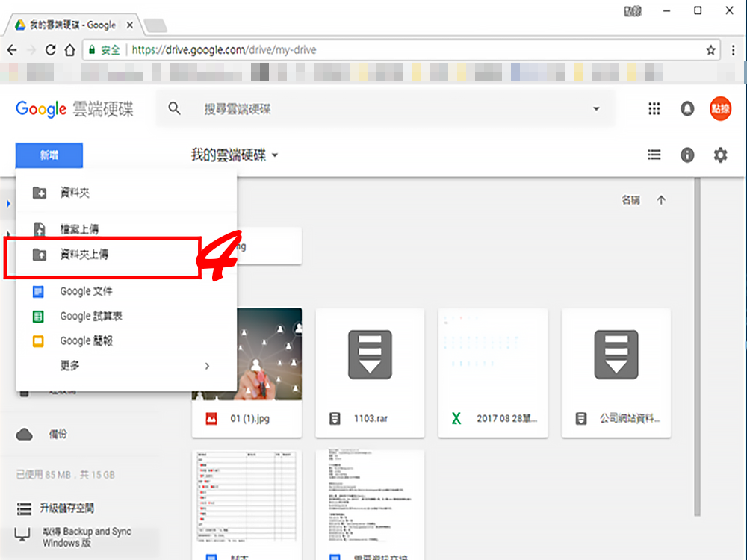Open settings gear icon

[x=720, y=155]
